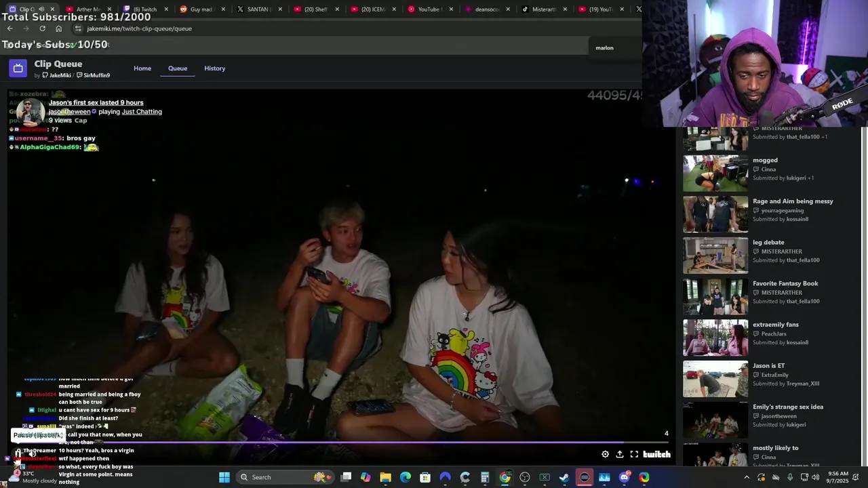Toggle fullscreen on the clip player
This screenshot has height=488, width=868.
(634, 455)
